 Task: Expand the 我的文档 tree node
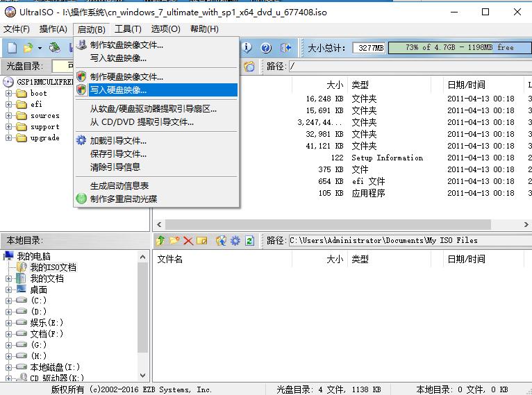click(9, 278)
